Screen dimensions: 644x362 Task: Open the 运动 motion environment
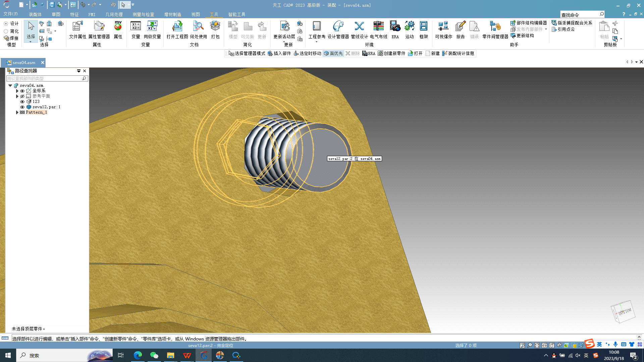pyautogui.click(x=409, y=29)
